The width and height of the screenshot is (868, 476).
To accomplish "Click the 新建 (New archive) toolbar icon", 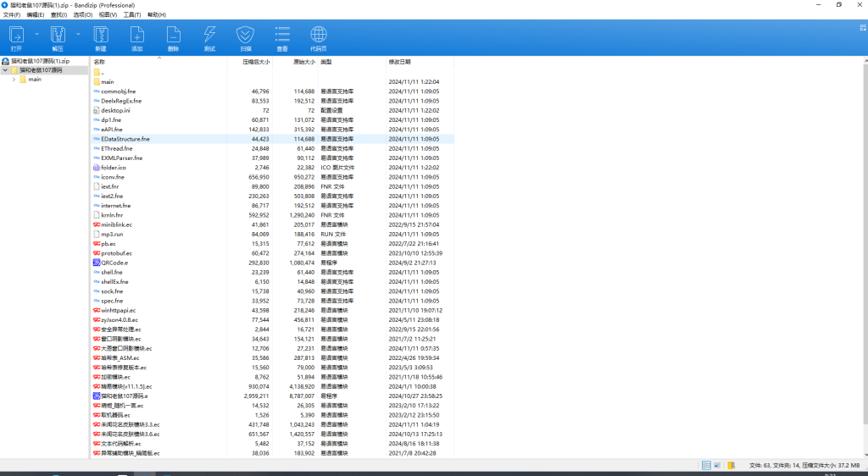I will coord(101,36).
